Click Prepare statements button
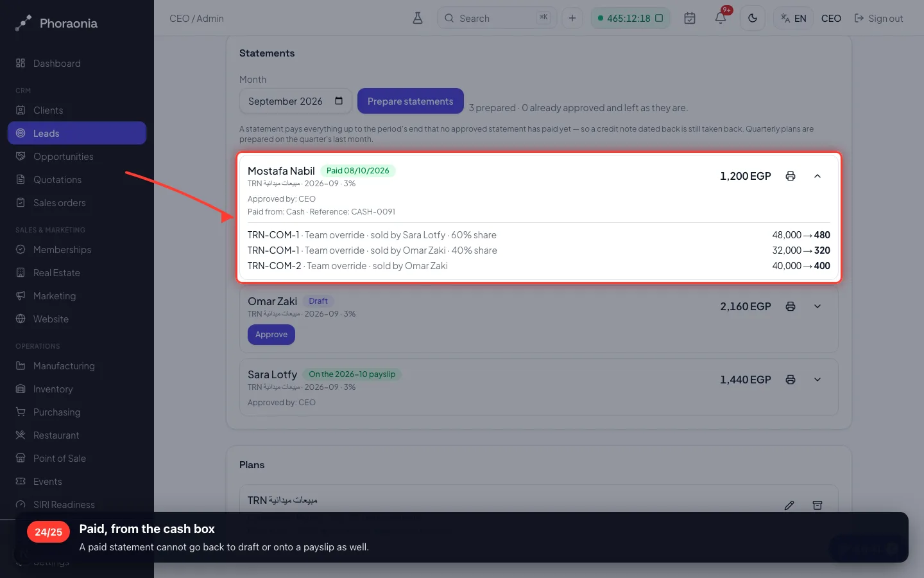 pyautogui.click(x=411, y=101)
